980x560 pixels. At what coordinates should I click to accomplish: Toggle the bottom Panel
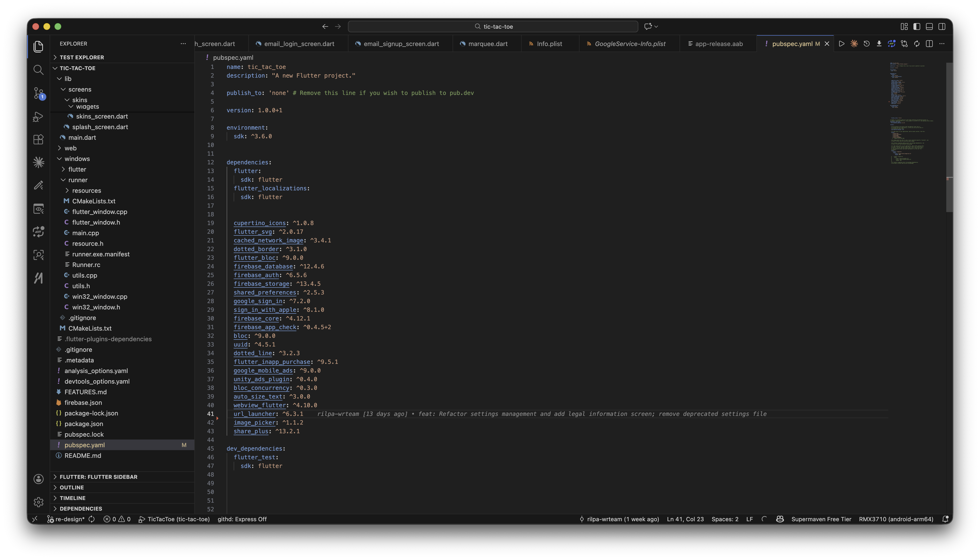pyautogui.click(x=929, y=27)
